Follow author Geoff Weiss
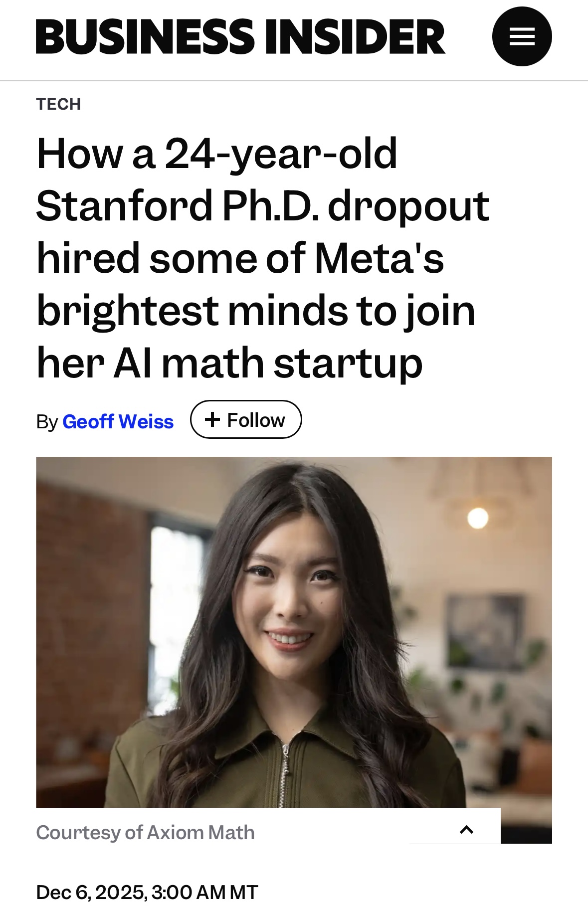This screenshot has width=588, height=914. pos(246,419)
